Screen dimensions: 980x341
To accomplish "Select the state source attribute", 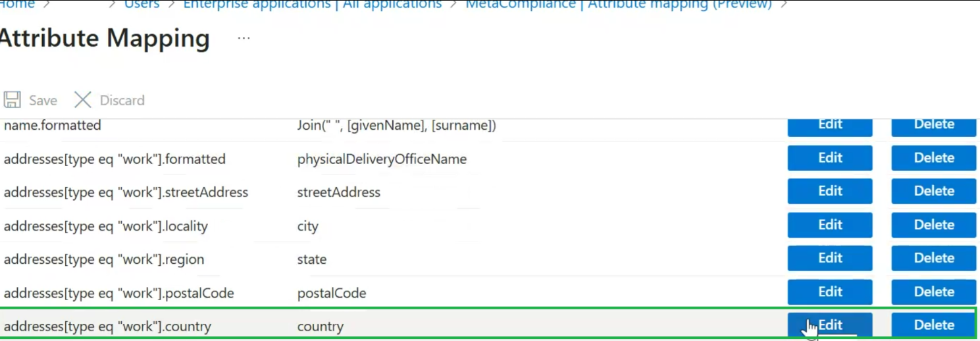I will pos(312,259).
